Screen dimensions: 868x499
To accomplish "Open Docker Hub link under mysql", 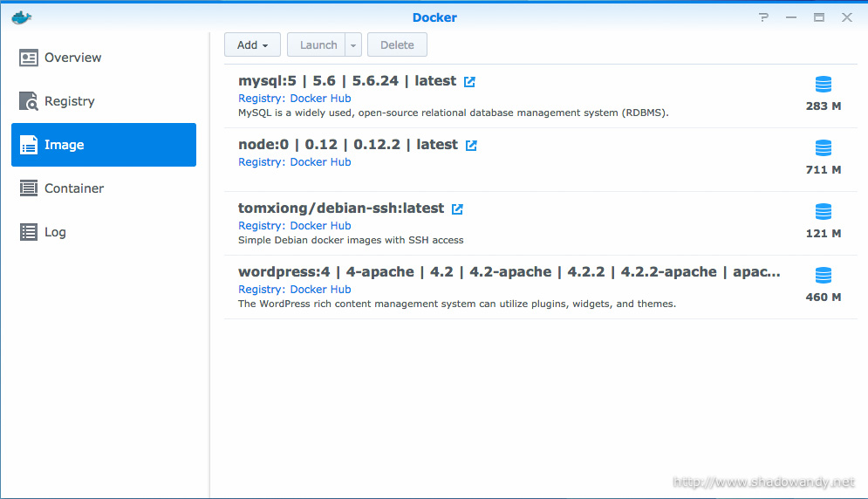I will (x=320, y=99).
